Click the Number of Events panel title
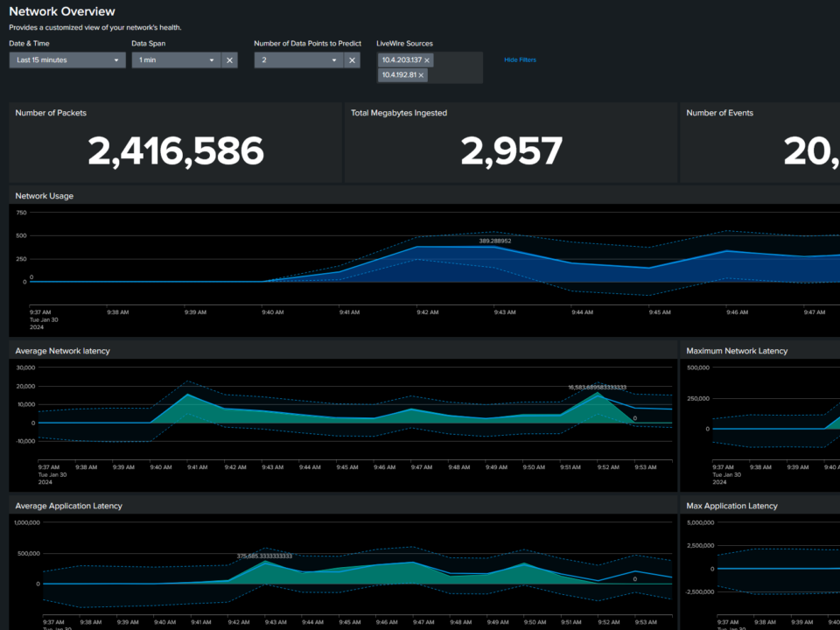The width and height of the screenshot is (840, 630). click(x=719, y=113)
